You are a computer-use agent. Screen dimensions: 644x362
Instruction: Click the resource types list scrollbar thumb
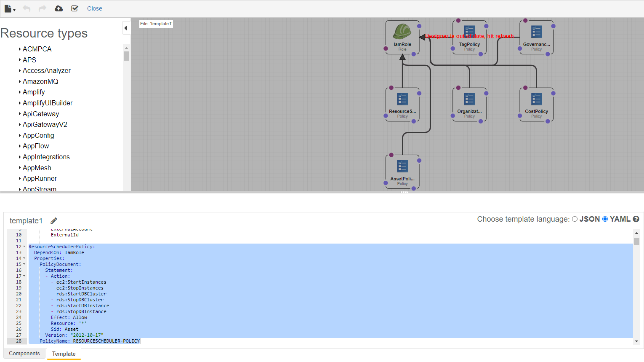coord(126,56)
